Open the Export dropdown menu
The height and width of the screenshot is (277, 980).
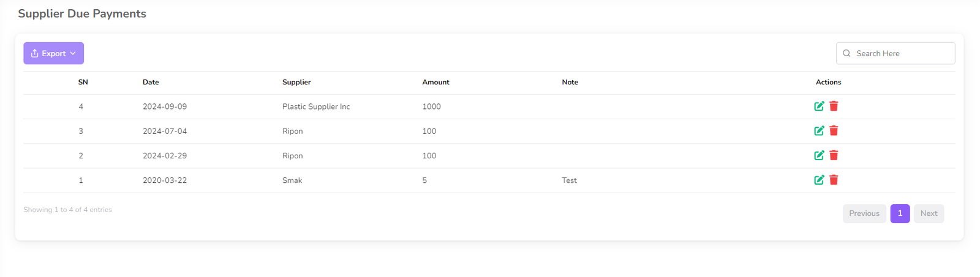click(53, 53)
